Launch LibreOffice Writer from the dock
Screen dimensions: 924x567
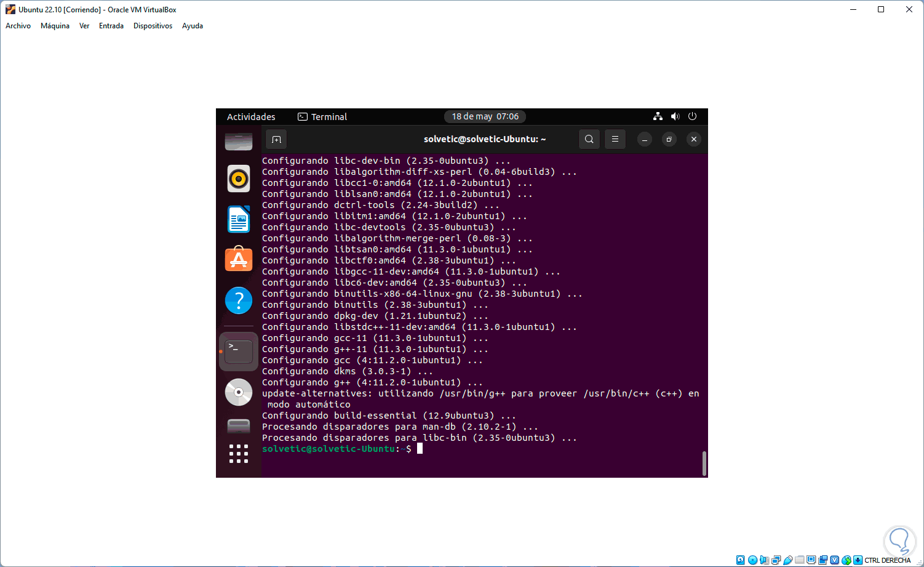click(x=239, y=219)
